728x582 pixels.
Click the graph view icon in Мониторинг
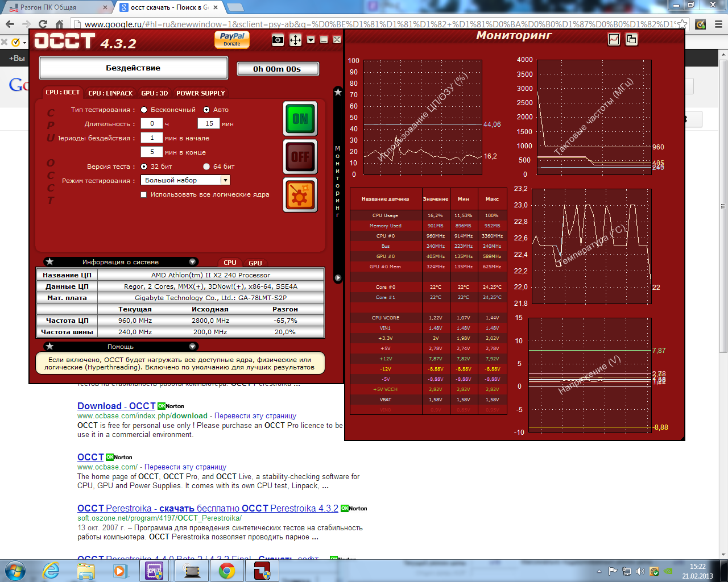coord(614,39)
